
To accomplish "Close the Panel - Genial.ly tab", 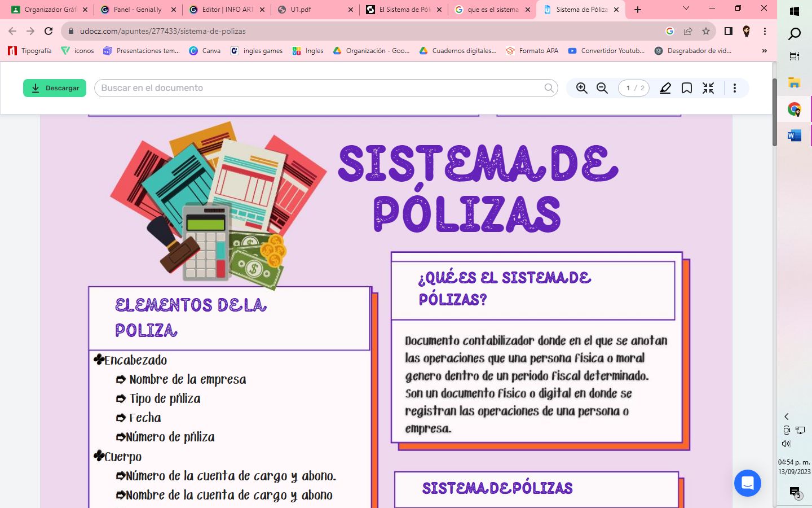I will click(173, 10).
